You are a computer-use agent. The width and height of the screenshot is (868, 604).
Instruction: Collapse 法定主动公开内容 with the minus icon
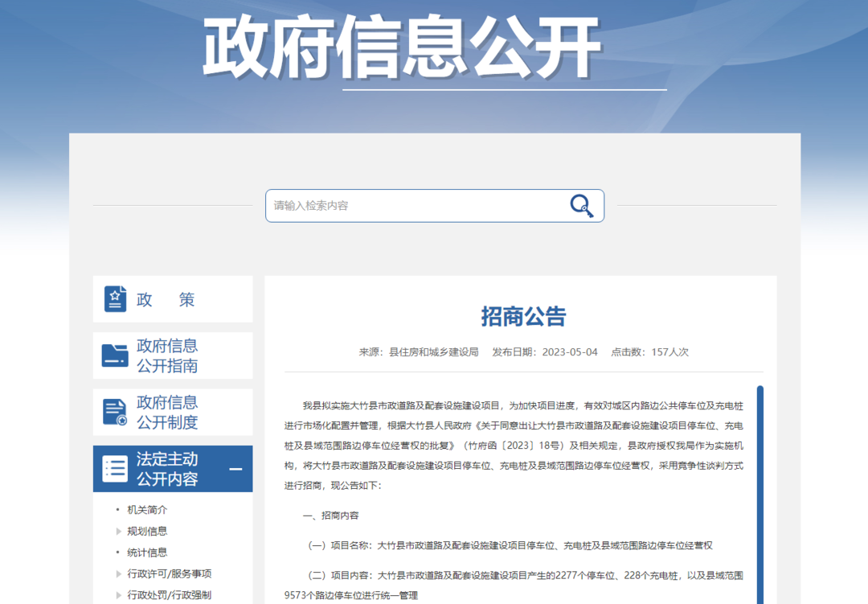[x=235, y=469]
